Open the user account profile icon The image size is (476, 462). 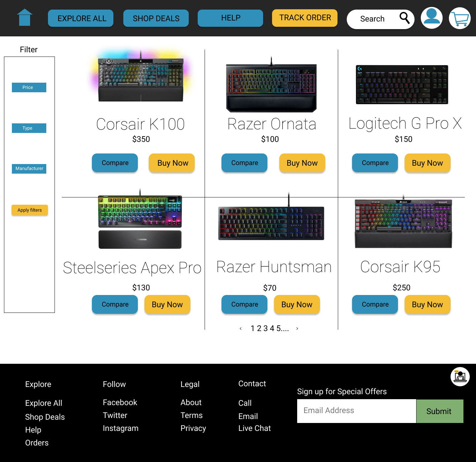pos(431,18)
